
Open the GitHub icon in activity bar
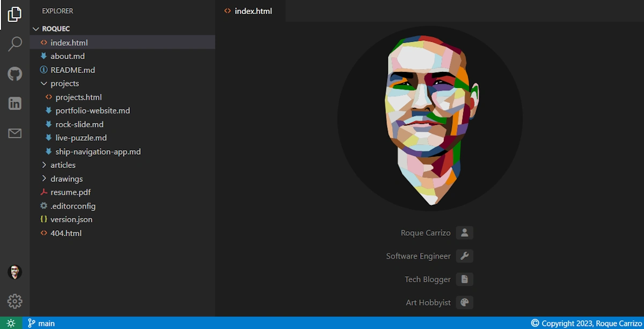[x=14, y=74]
